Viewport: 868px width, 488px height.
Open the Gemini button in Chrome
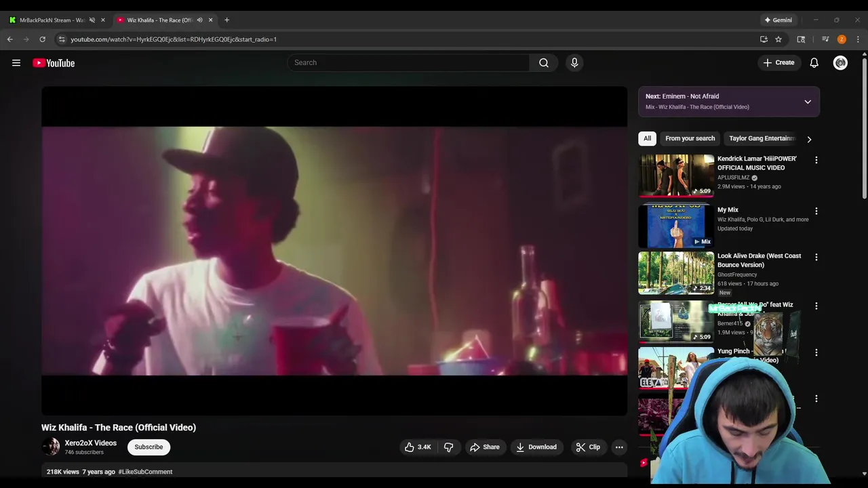pos(778,20)
